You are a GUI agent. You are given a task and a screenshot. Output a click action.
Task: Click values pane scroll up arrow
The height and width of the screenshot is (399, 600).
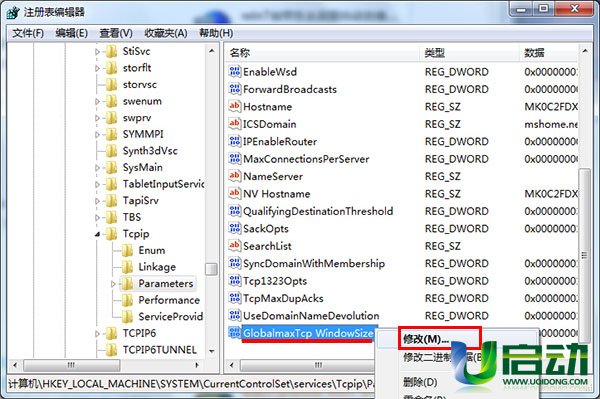(585, 51)
